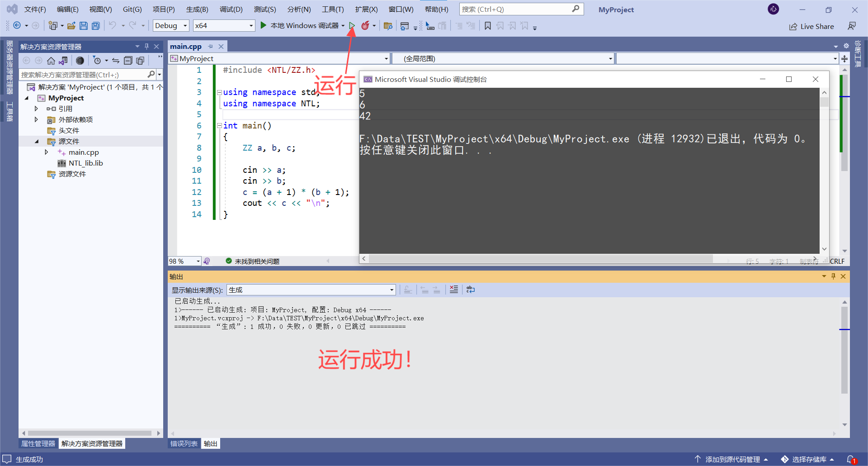Viewport: 868px width, 466px height.
Task: Open the debugger target dropdown arrow
Action: point(343,26)
